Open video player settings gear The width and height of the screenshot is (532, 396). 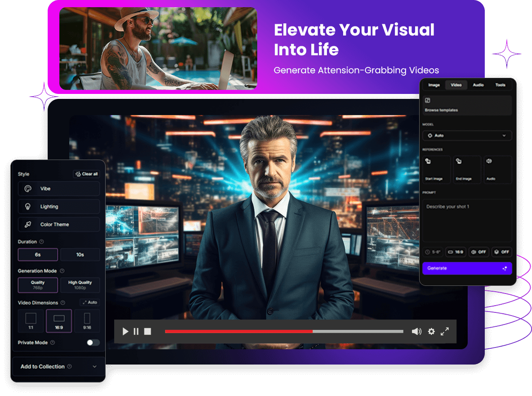point(431,331)
